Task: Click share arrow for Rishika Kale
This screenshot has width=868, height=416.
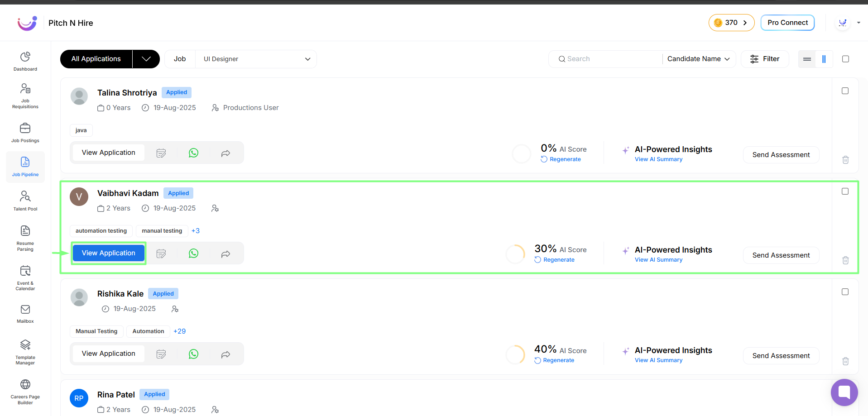Action: [x=225, y=354]
